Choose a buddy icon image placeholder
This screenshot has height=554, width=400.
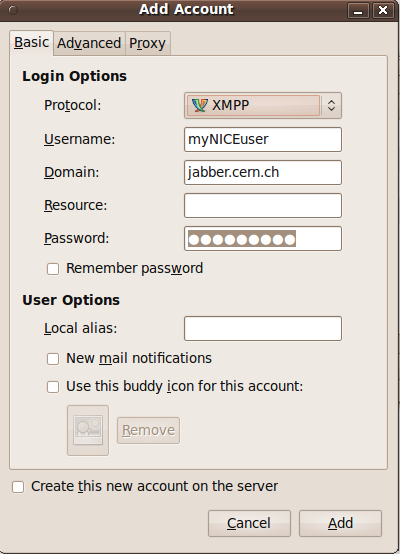coord(88,430)
